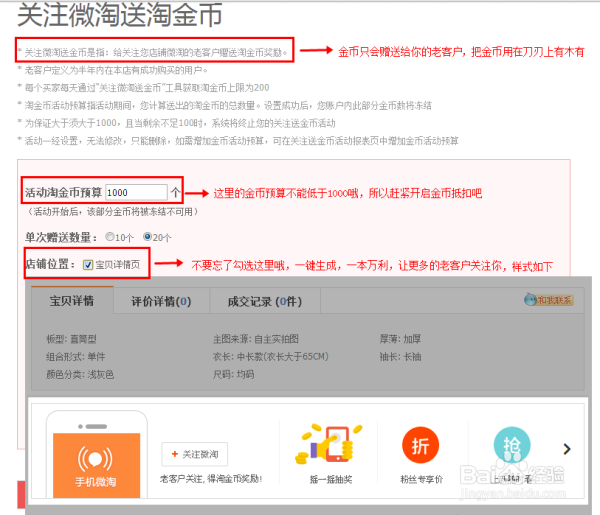Screen dimensions: 600x515
Task: Click the 摇一摇抽奖 label
Action: 331,479
